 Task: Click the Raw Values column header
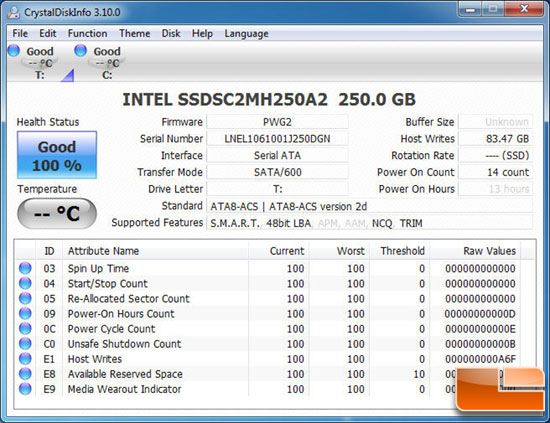pos(475,251)
